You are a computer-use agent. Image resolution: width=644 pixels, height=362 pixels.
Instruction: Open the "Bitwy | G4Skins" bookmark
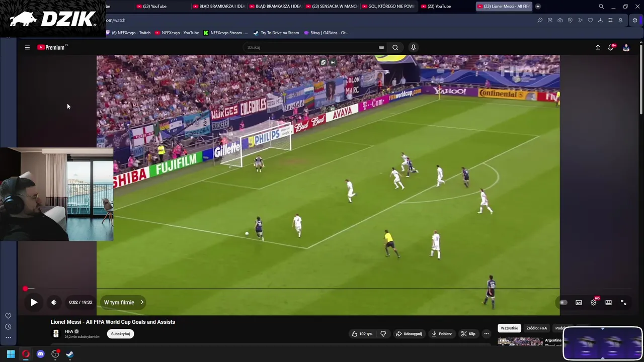pos(326,33)
